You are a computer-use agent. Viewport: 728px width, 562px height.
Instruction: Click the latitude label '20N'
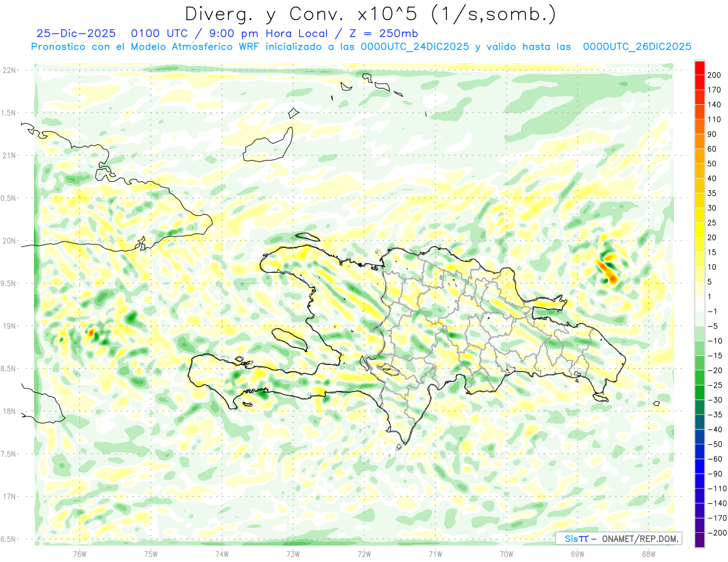coord(9,241)
